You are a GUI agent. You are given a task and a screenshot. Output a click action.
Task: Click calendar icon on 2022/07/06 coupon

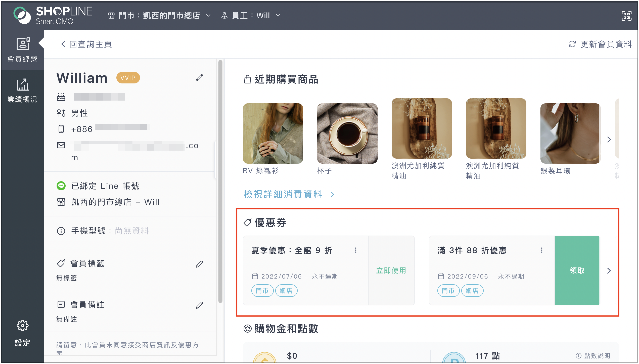click(x=255, y=276)
